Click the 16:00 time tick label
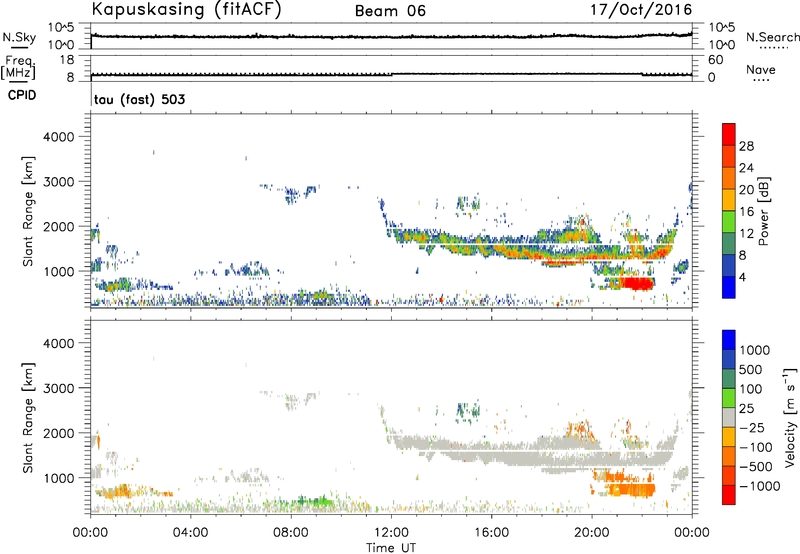800x554 pixels. 491,533
